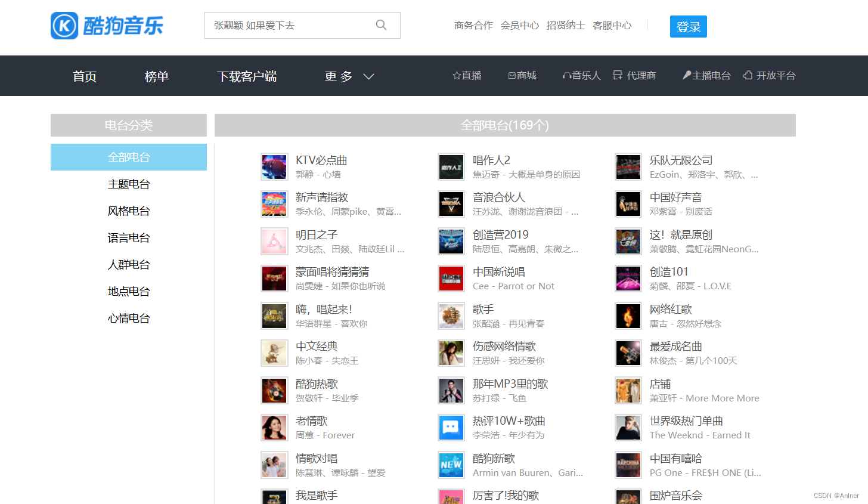Open 歌手 station title
The width and height of the screenshot is (868, 504).
[x=483, y=309]
